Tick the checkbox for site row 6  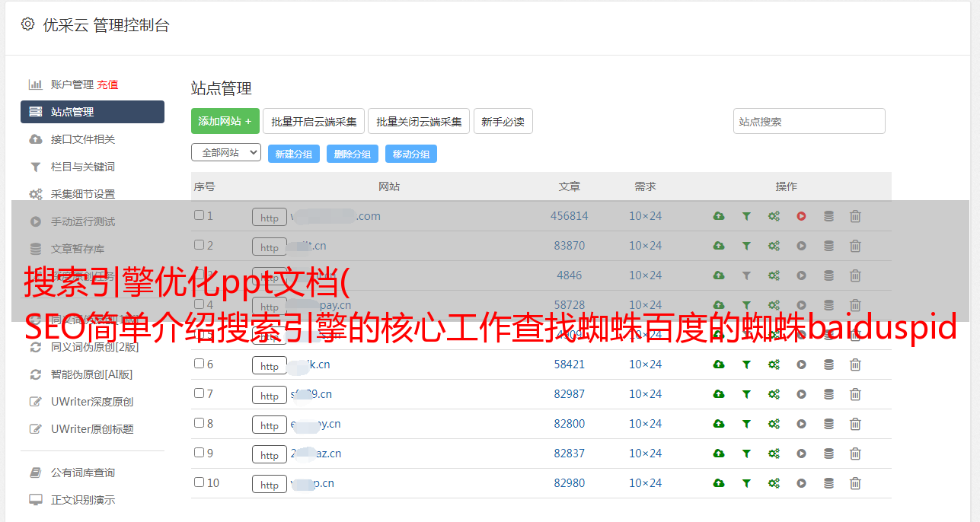tap(199, 364)
